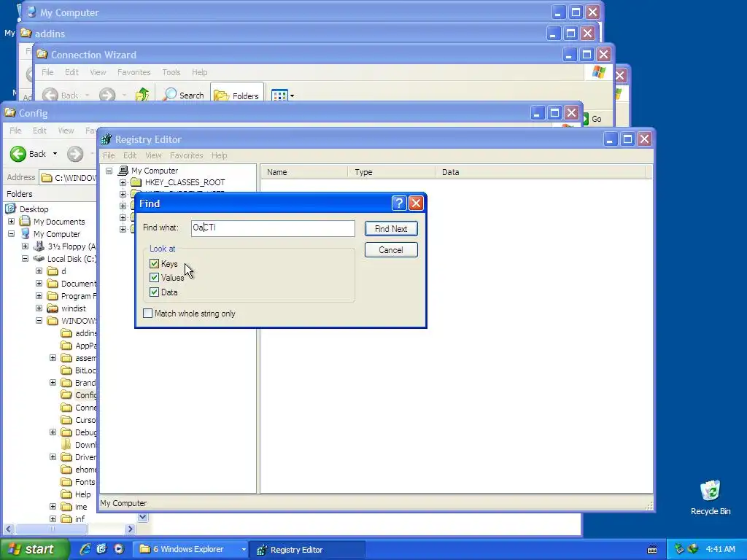The height and width of the screenshot is (560, 747).
Task: Expand My Documents in Folders tree
Action: [12, 222]
